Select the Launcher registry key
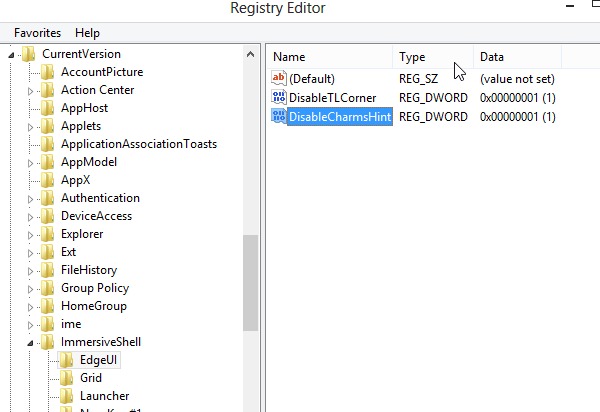The height and width of the screenshot is (412, 600). coord(104,396)
